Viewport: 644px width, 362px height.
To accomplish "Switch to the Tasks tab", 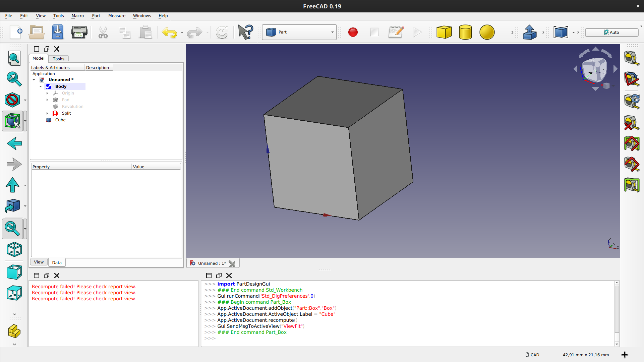I will (x=59, y=59).
